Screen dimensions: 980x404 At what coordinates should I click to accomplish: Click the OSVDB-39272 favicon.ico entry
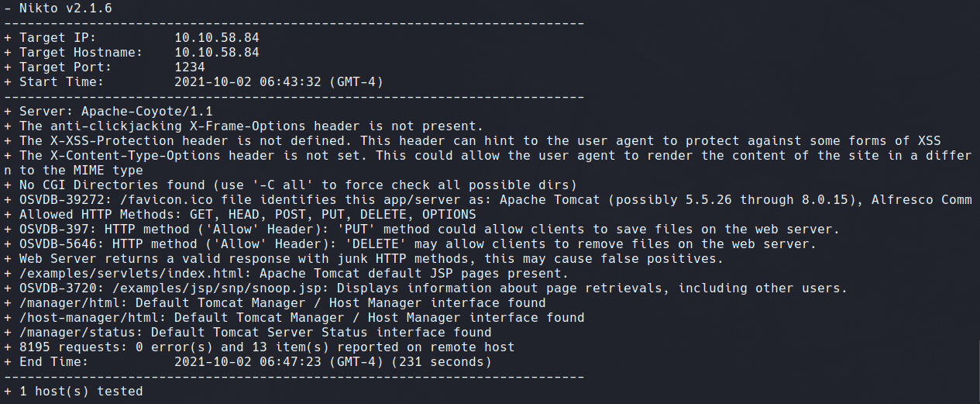pyautogui.click(x=488, y=199)
